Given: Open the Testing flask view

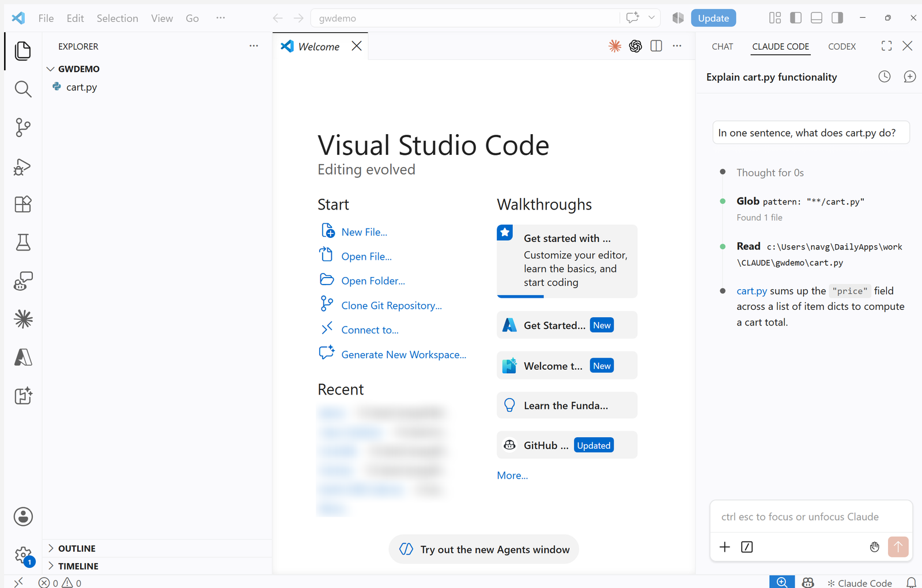Looking at the screenshot, I should tap(23, 242).
